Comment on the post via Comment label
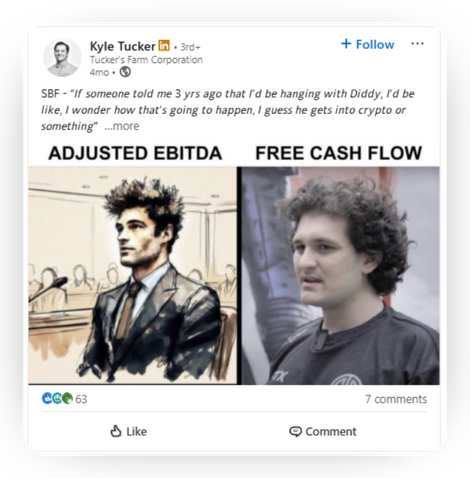The height and width of the screenshot is (478, 470). pos(331,432)
